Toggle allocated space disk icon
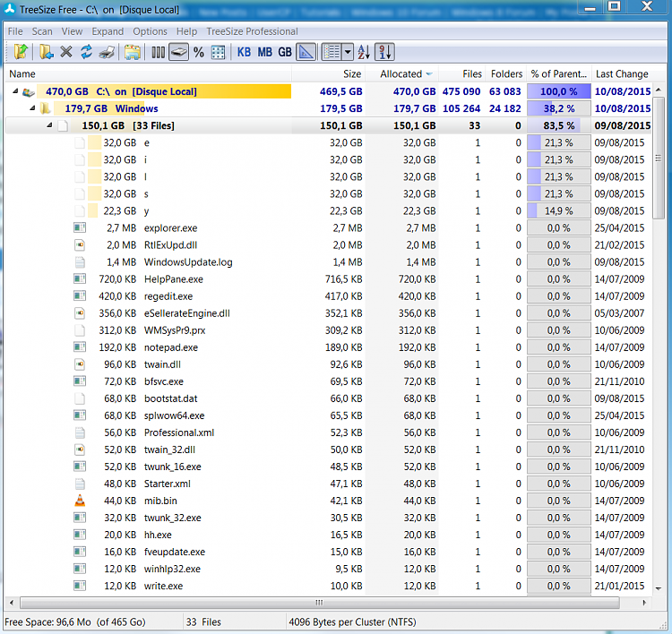 [x=178, y=52]
